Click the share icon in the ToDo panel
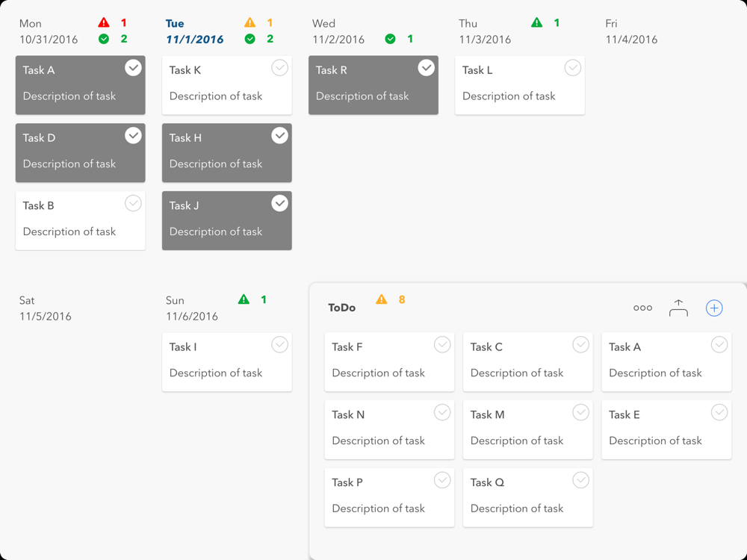Screen dimensions: 747x560 tap(678, 308)
